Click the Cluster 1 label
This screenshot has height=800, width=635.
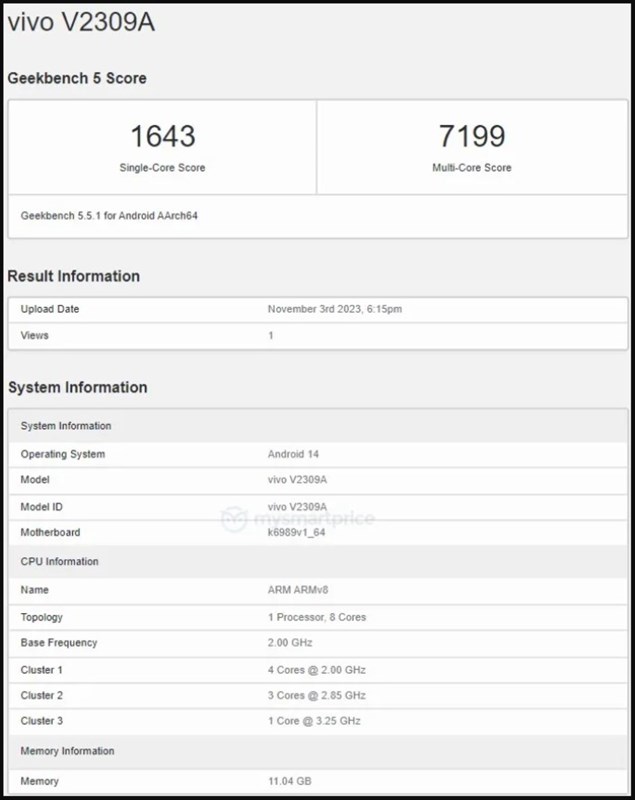[41, 670]
